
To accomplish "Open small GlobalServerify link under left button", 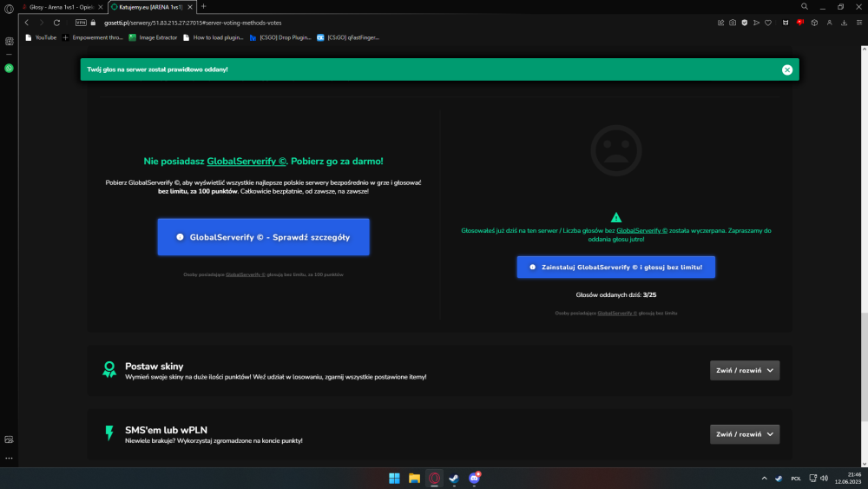I will click(246, 274).
